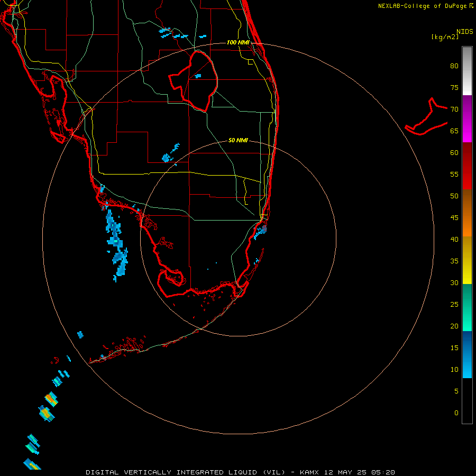Click the 5 value on color scale
Image resolution: width=476 pixels, height=476 pixels.
[456, 391]
